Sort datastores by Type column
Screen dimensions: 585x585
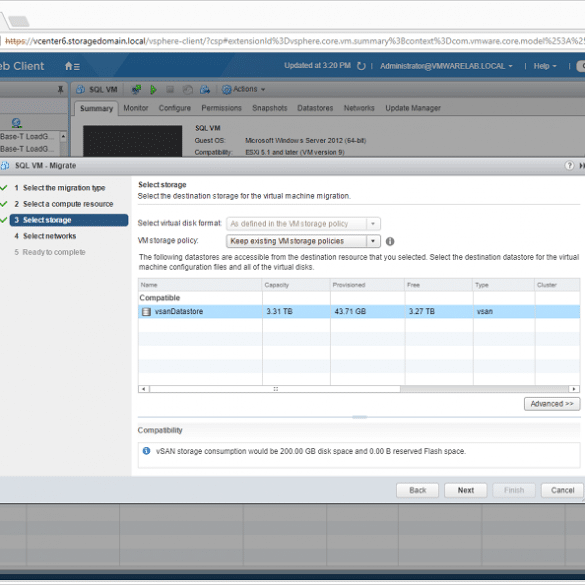pos(504,285)
